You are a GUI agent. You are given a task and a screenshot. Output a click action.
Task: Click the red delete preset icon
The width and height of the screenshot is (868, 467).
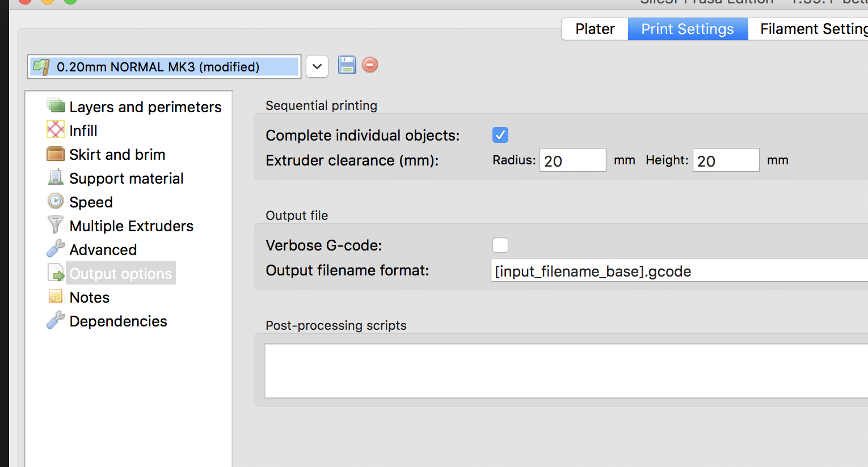coord(370,65)
